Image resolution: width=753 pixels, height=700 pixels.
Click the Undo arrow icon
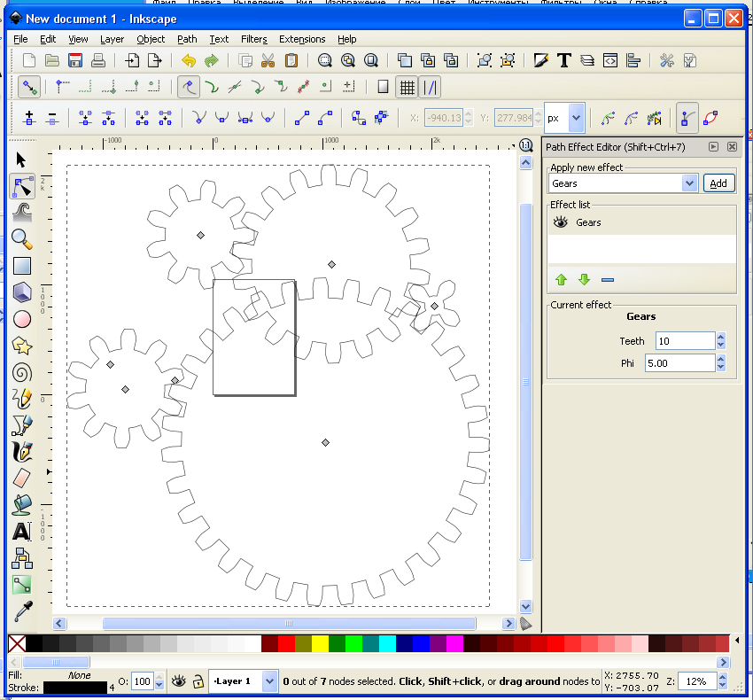pos(189,60)
